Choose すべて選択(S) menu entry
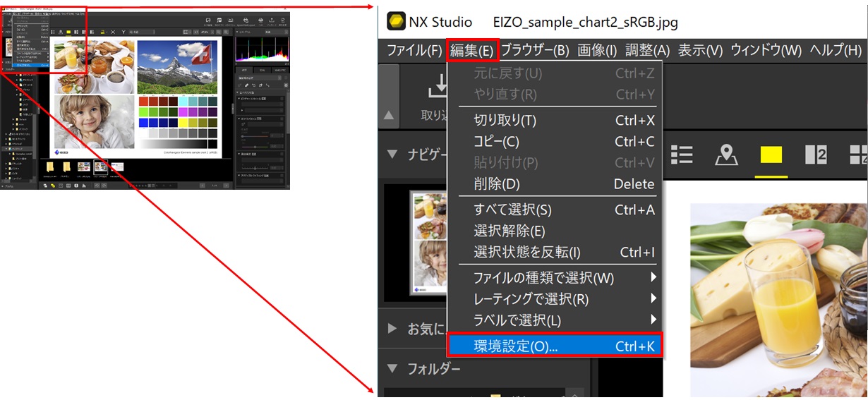Image resolution: width=868 pixels, height=400 pixels. [555, 210]
